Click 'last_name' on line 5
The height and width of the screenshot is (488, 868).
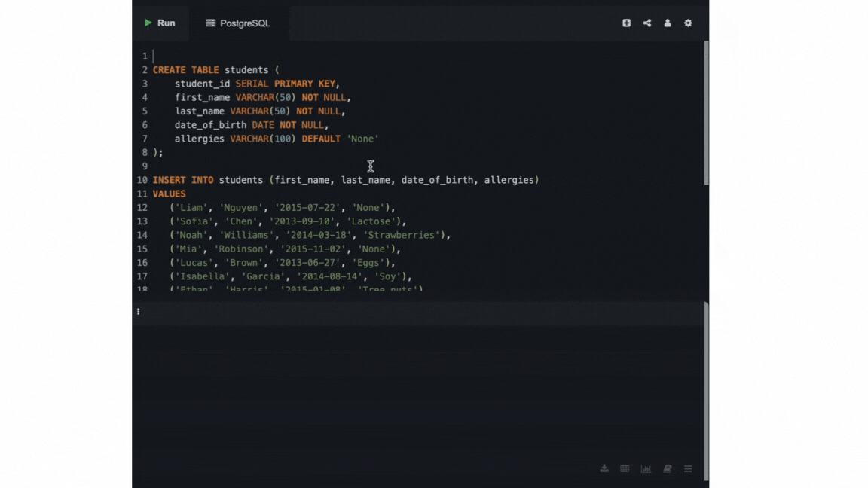pos(199,111)
